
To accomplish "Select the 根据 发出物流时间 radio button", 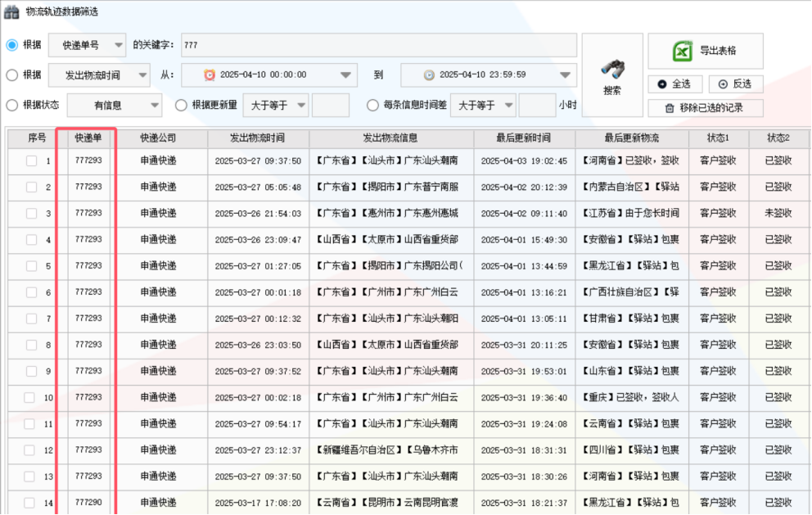I will [x=12, y=75].
